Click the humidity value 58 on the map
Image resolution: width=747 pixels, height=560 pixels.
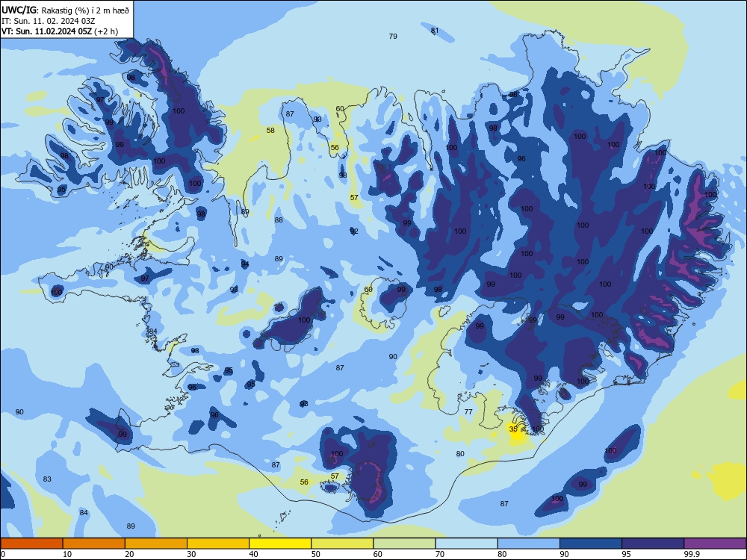pyautogui.click(x=270, y=131)
